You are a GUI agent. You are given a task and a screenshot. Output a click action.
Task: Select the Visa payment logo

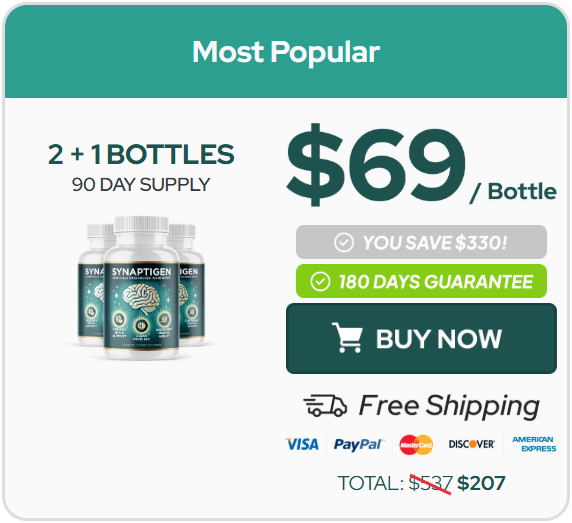[x=302, y=444]
